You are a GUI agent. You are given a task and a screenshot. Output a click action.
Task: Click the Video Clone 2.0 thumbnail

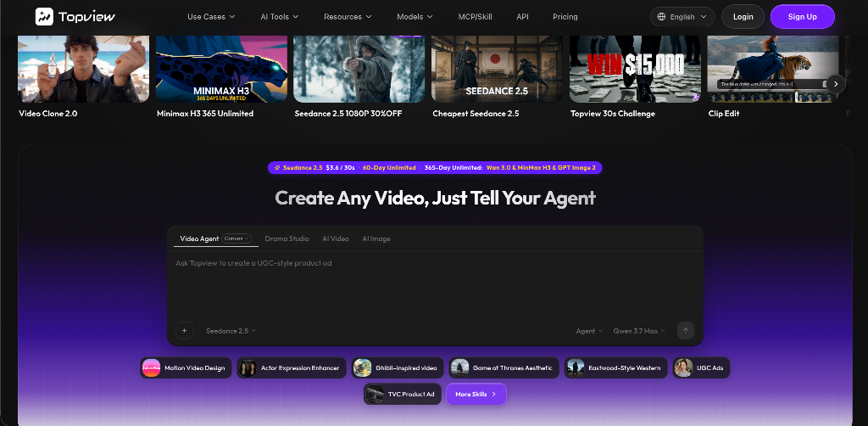(x=84, y=70)
